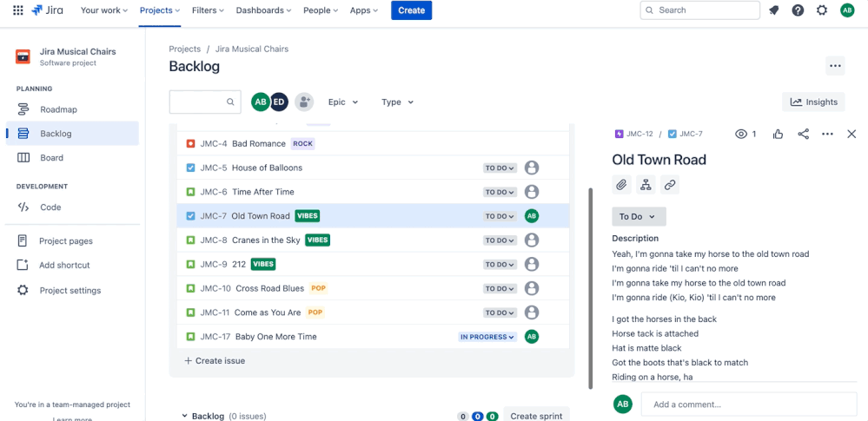This screenshot has height=421, width=868.
Task: Click Add shortcut in sidebar
Action: tap(72, 265)
